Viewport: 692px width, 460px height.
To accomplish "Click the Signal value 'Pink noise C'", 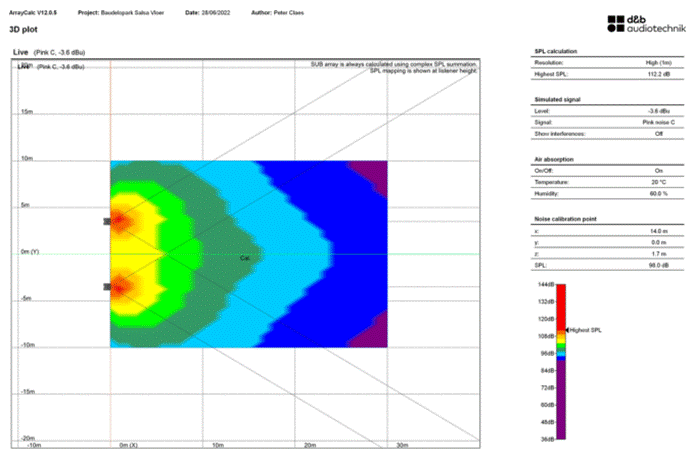I will click(658, 122).
